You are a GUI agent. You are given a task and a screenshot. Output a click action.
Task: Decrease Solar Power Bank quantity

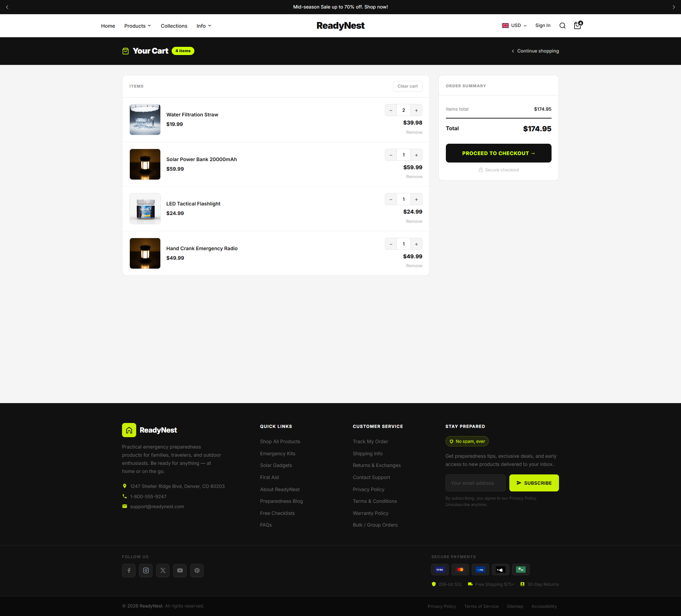391,155
